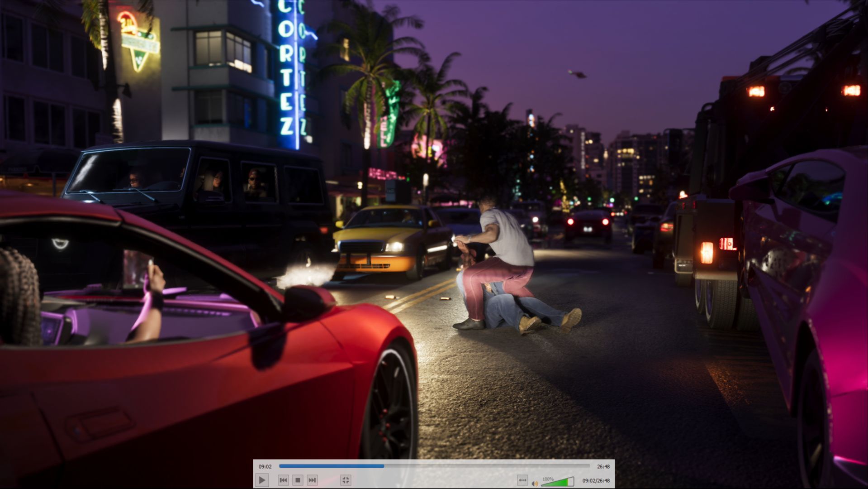This screenshot has height=489, width=868.
Task: Toggle the 09:02/26:48 time display
Action: pyautogui.click(x=596, y=480)
